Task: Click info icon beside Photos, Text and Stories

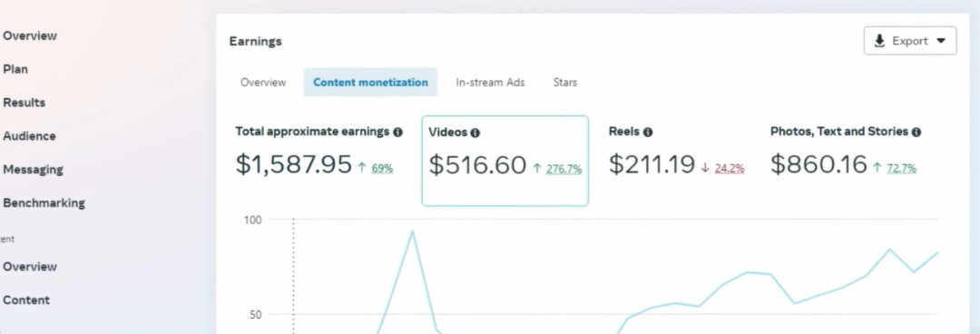Action: point(916,132)
